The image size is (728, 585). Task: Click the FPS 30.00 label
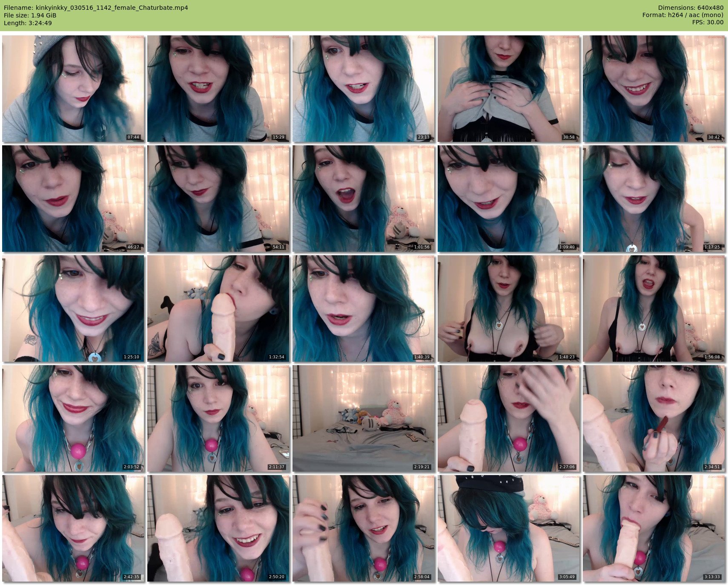tap(708, 23)
